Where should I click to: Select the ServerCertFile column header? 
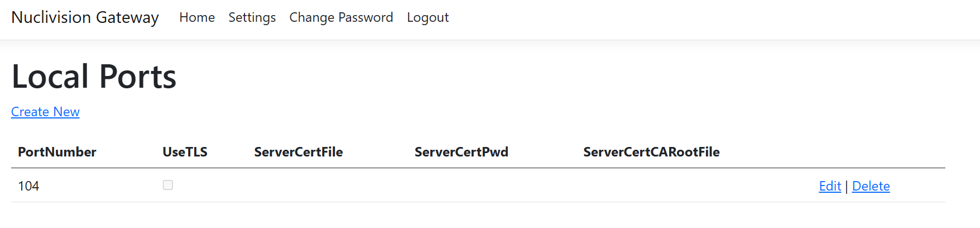click(x=298, y=152)
